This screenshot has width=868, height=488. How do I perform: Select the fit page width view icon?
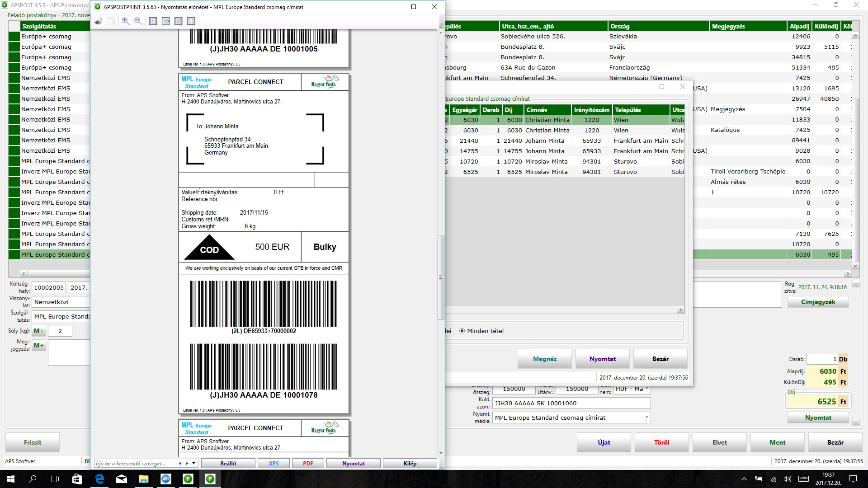166,21
